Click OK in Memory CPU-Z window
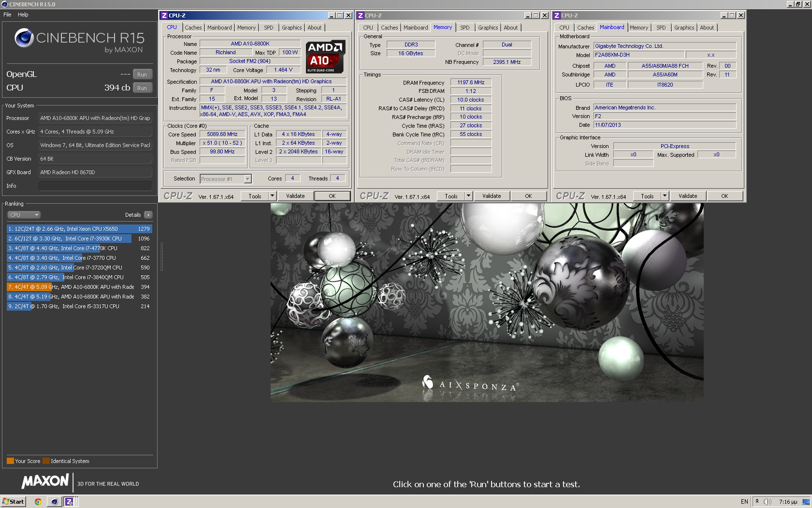Image resolution: width=812 pixels, height=508 pixels. point(528,196)
